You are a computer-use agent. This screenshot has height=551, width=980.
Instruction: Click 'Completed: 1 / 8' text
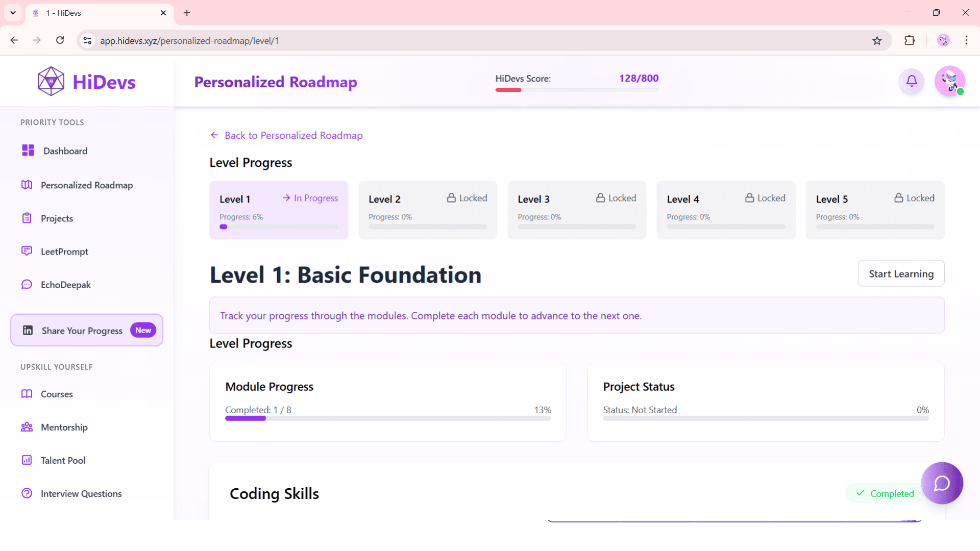coord(258,410)
